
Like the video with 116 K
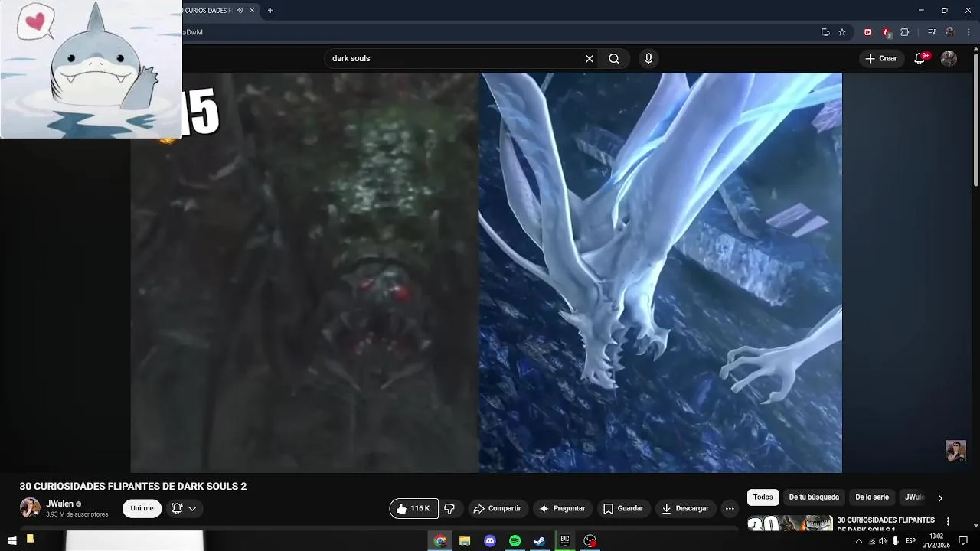413,508
